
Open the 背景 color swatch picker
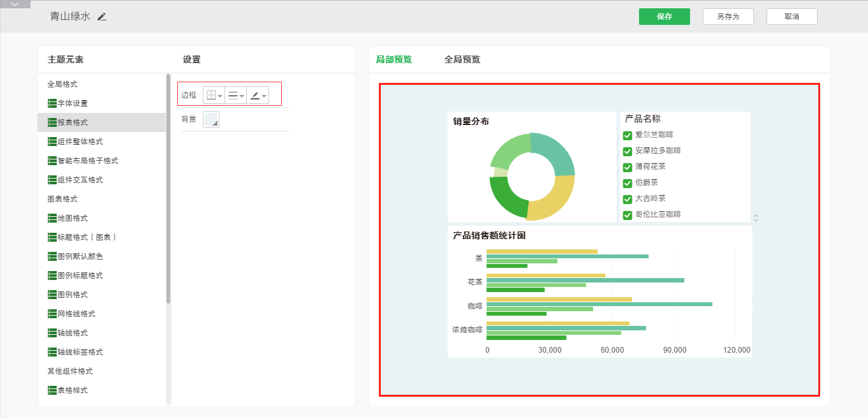[211, 119]
